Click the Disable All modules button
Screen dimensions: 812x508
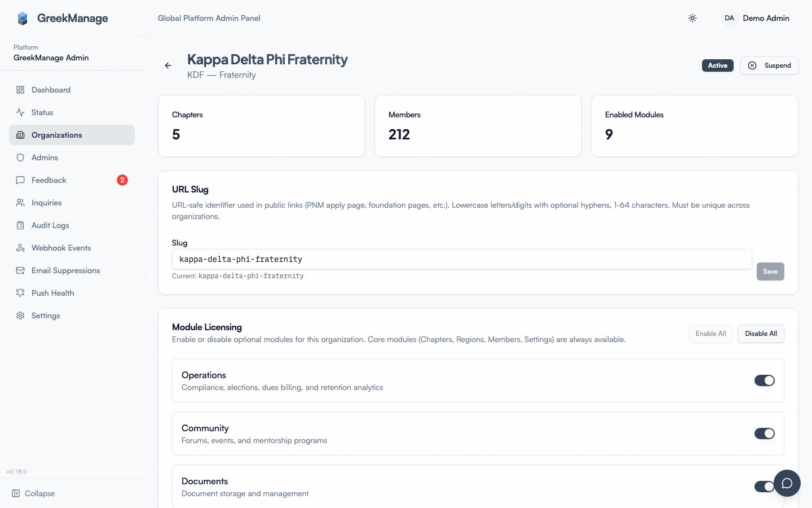tap(761, 334)
